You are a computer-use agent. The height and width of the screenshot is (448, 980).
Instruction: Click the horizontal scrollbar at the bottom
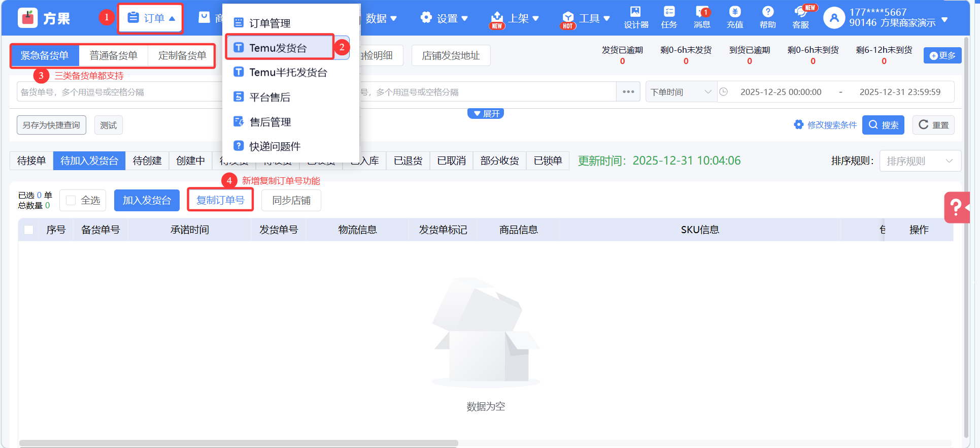pos(239,443)
